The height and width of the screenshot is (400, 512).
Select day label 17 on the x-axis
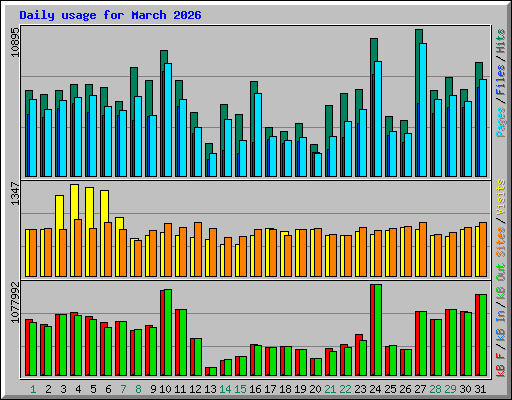point(270,389)
